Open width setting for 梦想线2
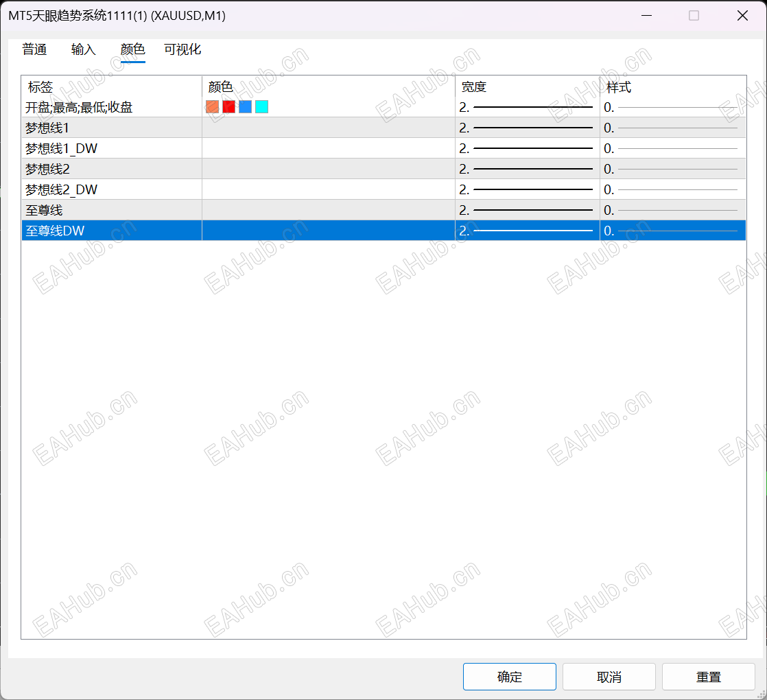The height and width of the screenshot is (700, 767). [x=528, y=169]
